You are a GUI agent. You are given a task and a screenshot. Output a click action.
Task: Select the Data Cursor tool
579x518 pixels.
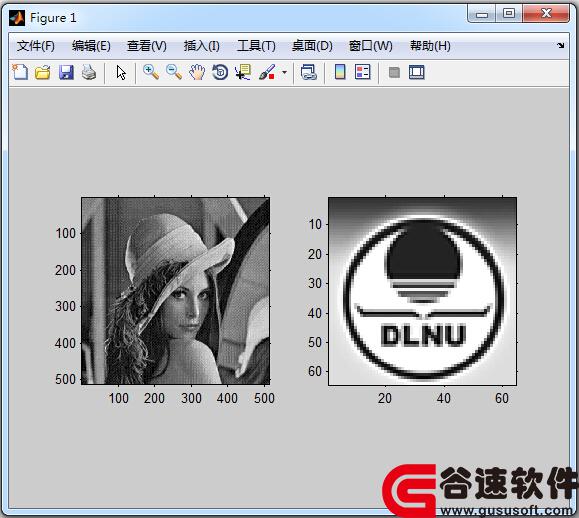click(x=243, y=72)
